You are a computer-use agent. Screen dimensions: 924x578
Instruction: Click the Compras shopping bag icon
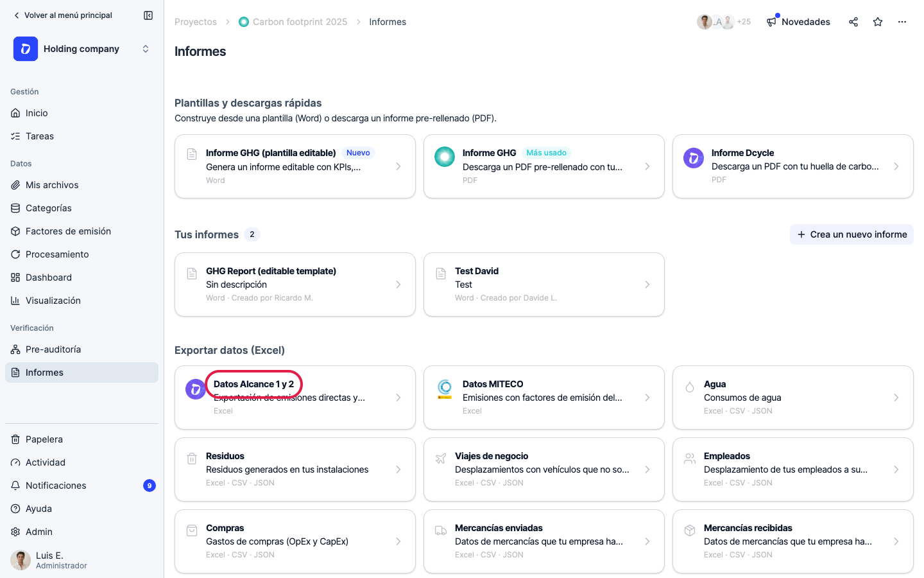click(192, 530)
